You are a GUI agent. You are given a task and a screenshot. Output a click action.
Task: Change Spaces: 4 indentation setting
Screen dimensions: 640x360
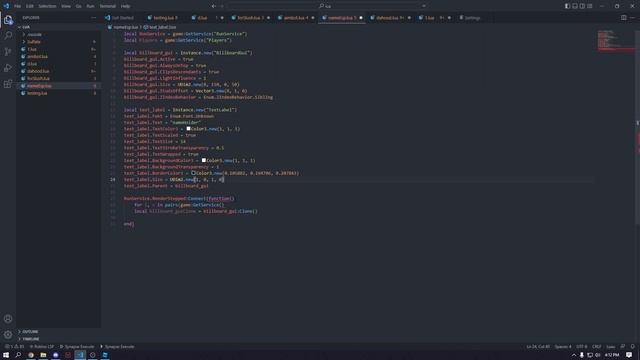tap(563, 347)
